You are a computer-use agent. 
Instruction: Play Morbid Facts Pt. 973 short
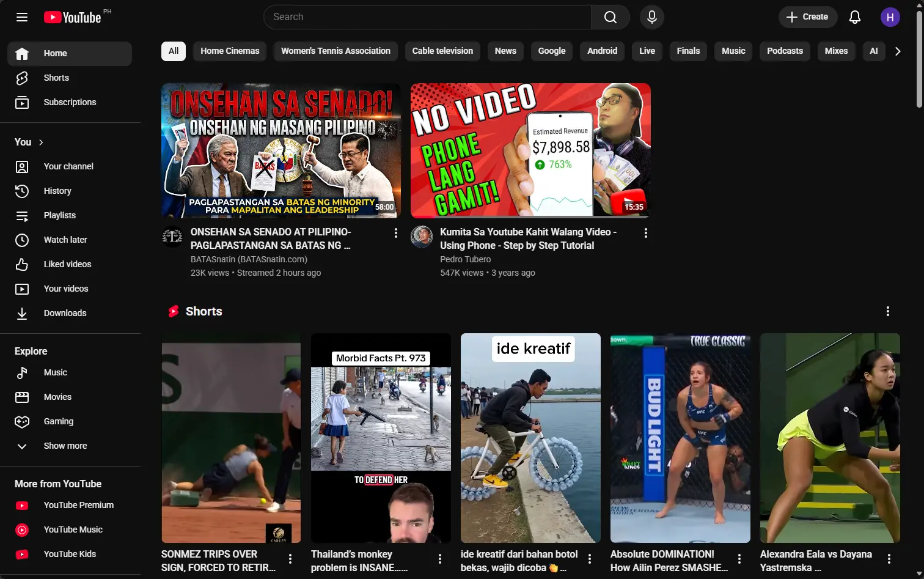(381, 438)
